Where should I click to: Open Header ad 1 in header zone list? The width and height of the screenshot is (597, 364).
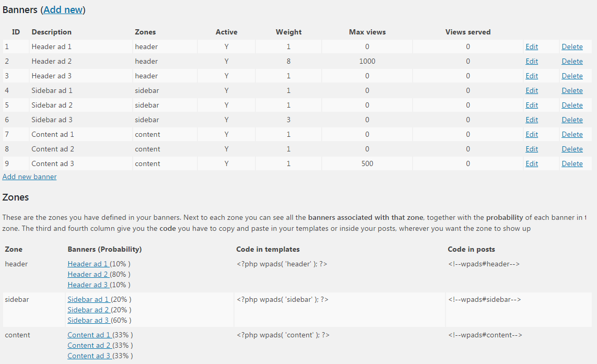click(88, 264)
